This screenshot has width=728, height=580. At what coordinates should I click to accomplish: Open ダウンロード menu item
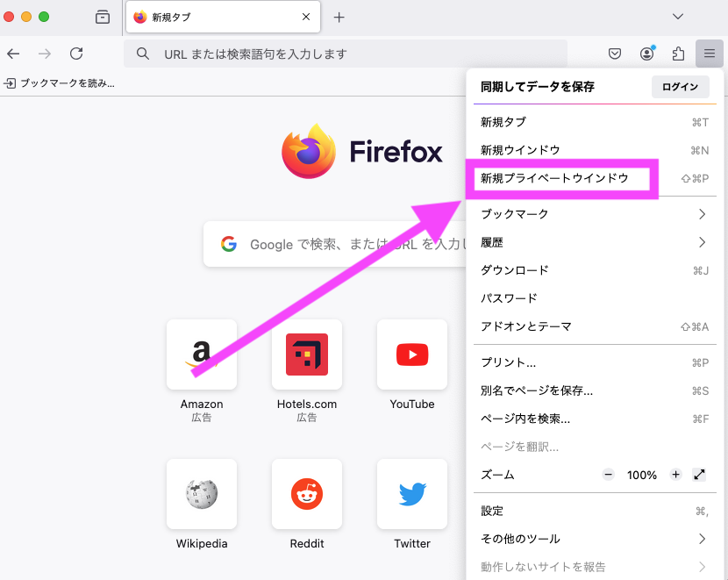click(x=595, y=270)
